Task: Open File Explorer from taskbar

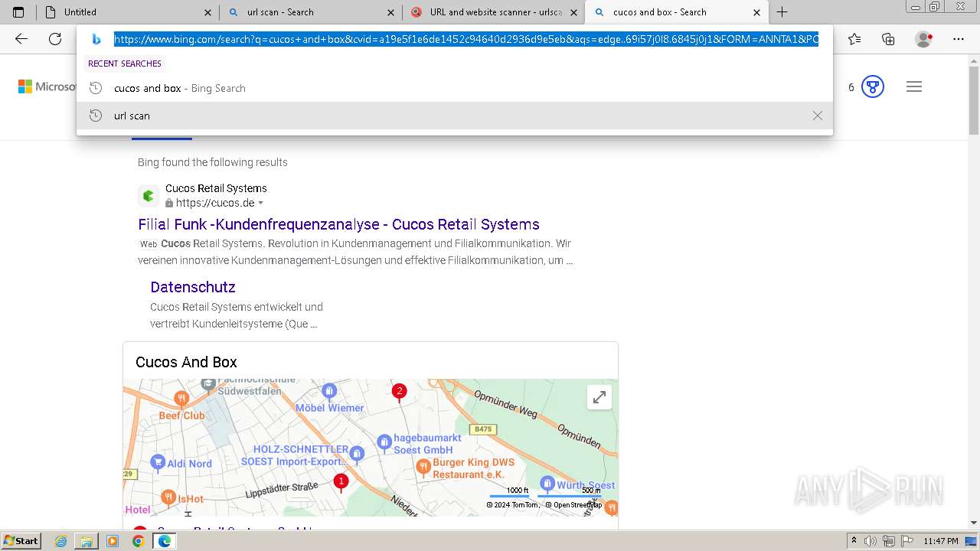Action: 87,541
